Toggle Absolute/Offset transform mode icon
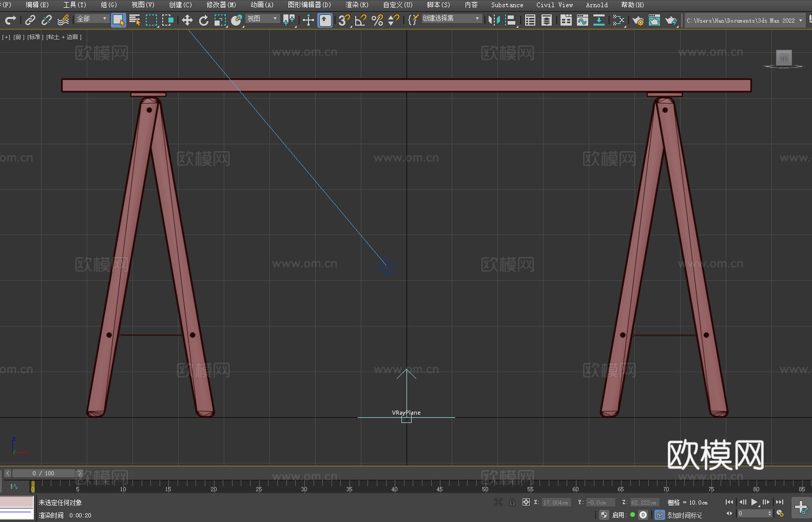Viewport: 812px width, 522px height. pyautogui.click(x=526, y=502)
